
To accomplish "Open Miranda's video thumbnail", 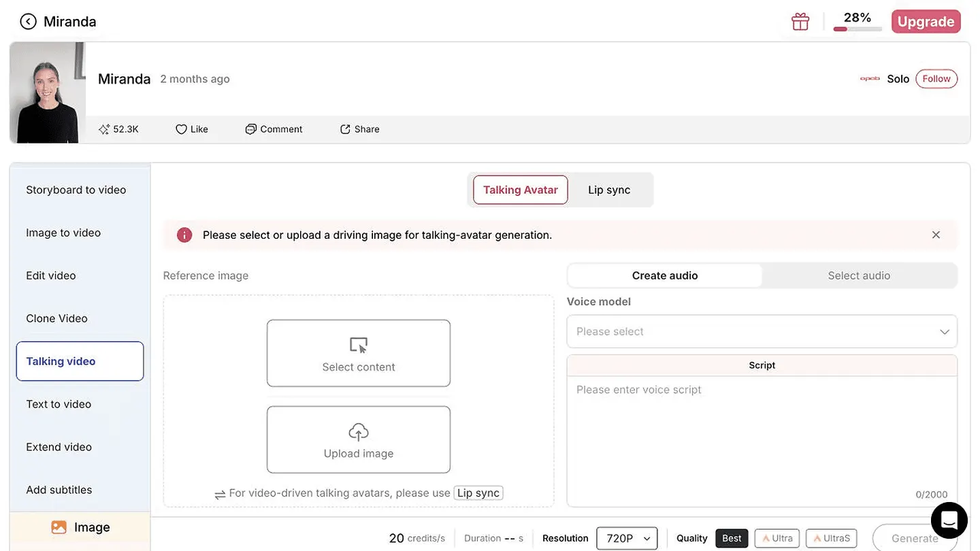I will [x=48, y=93].
